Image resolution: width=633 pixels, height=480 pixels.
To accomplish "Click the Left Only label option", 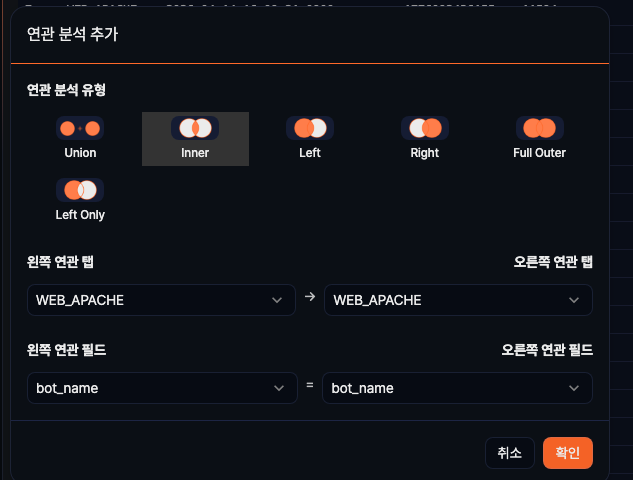I will tap(80, 214).
